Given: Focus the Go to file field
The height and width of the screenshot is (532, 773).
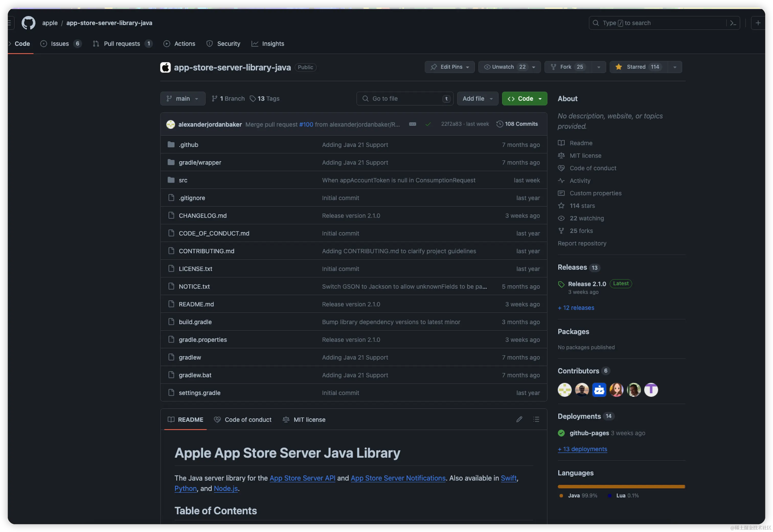Looking at the screenshot, I should 405,99.
